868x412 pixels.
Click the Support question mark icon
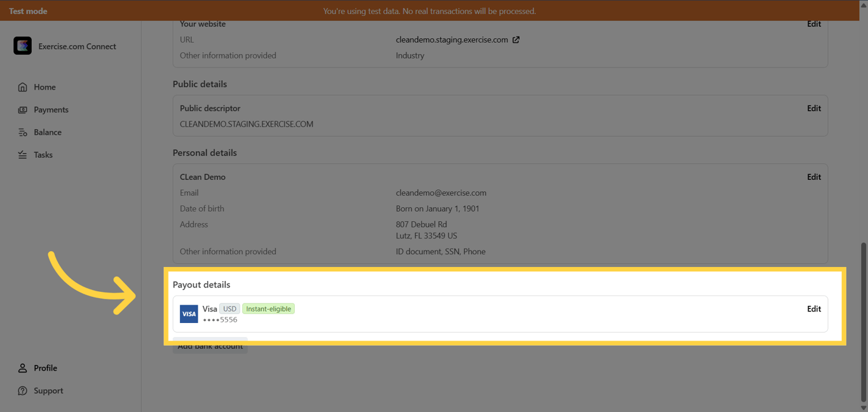(23, 390)
